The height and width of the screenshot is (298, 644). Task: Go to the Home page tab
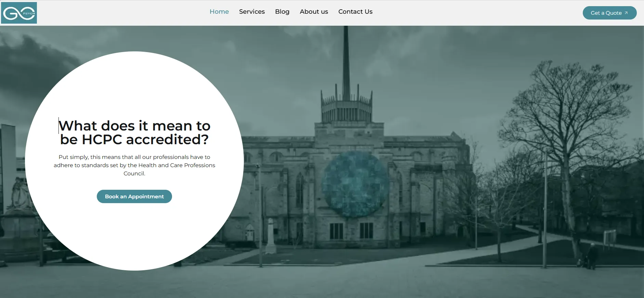pyautogui.click(x=219, y=12)
